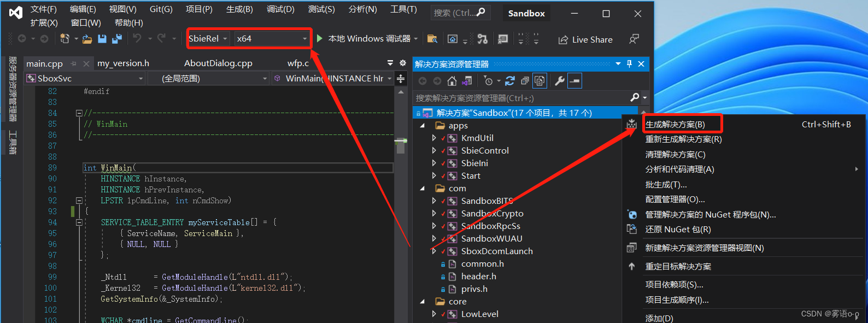Click the Save All icon
Screen dimensions: 868x323
click(x=116, y=39)
